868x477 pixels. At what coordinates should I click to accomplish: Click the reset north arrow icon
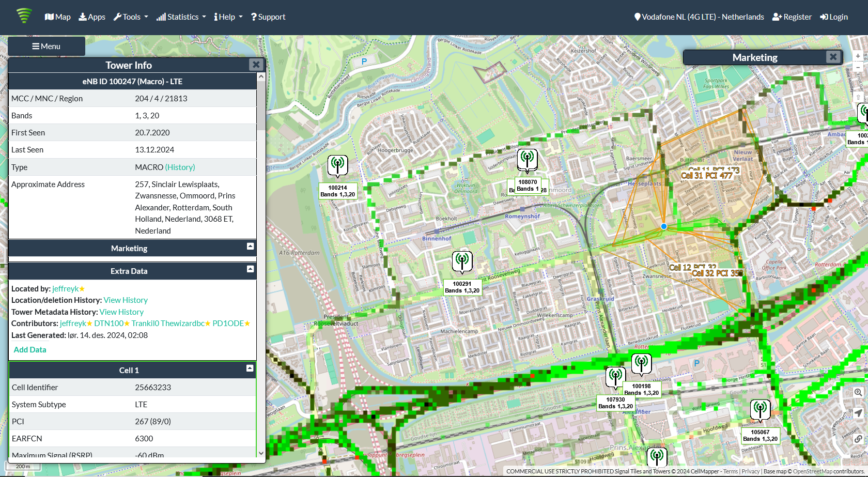pos(858,97)
